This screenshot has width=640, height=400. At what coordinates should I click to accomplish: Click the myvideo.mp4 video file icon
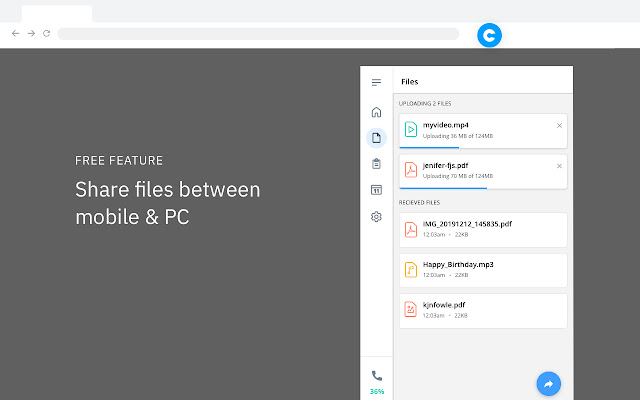tap(410, 129)
